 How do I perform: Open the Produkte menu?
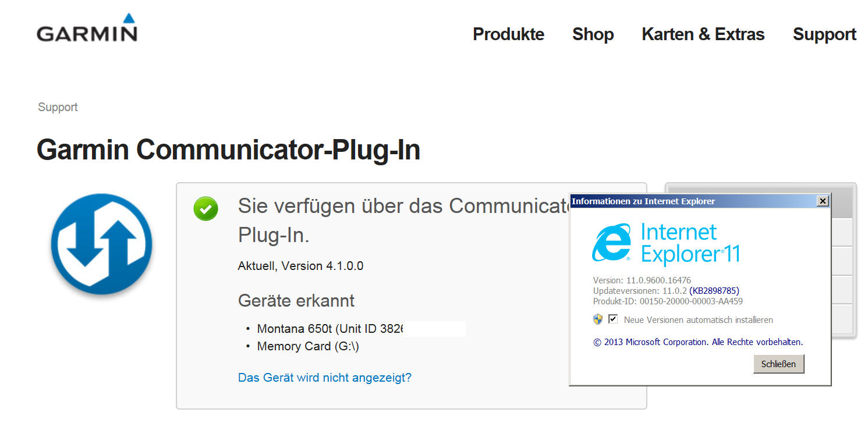tap(508, 34)
